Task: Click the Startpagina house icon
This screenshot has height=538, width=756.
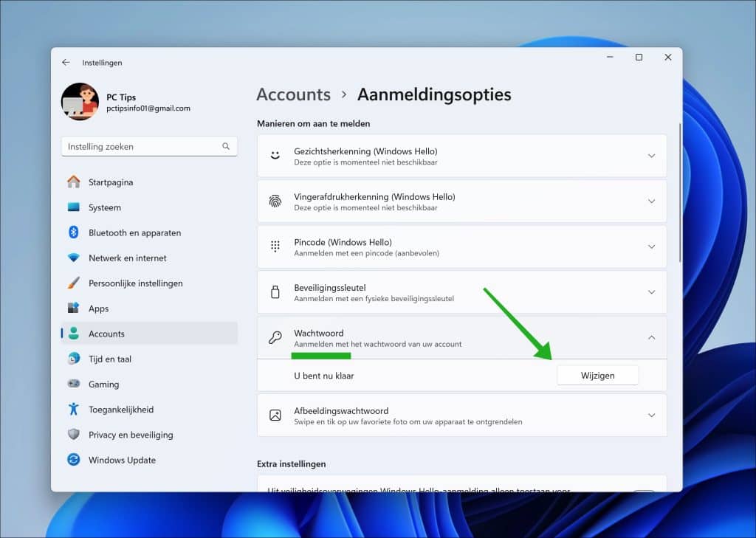Action: click(74, 182)
